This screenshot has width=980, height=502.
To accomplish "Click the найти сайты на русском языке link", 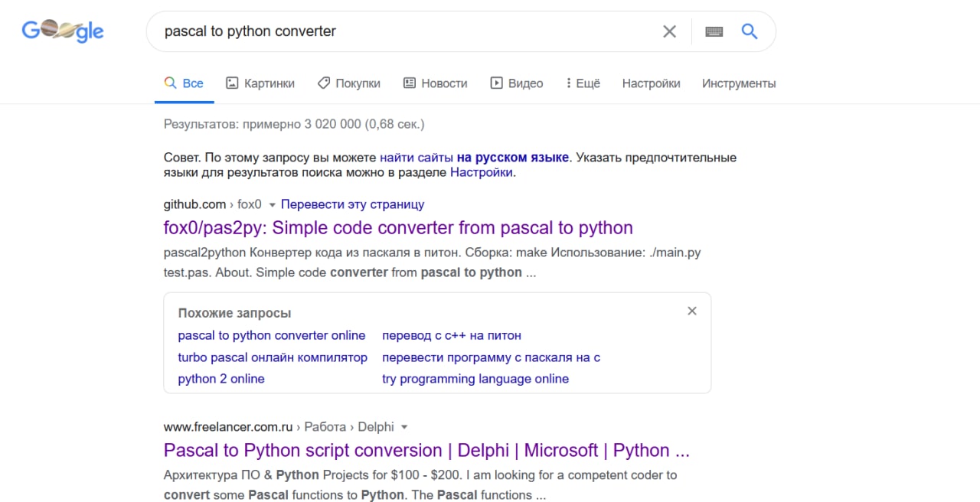I will (x=474, y=158).
